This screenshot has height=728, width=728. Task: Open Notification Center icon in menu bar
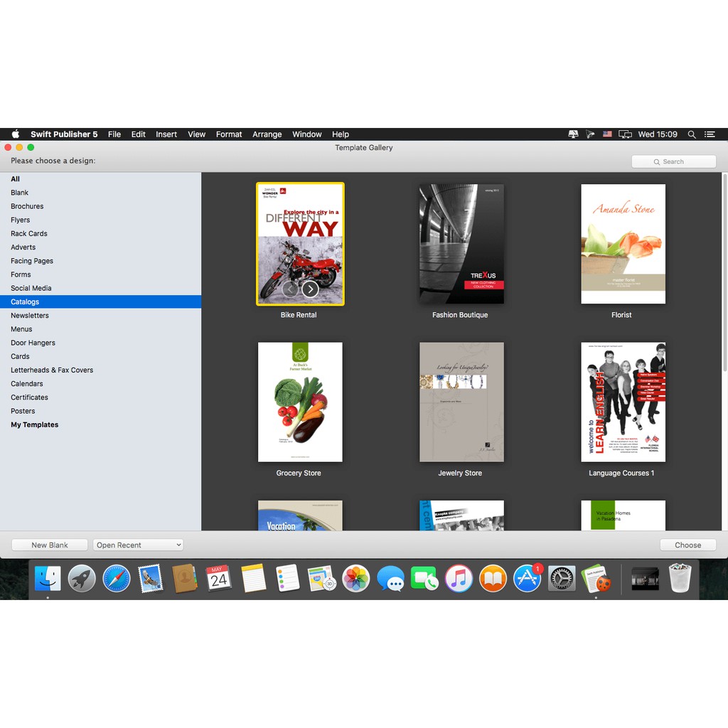[710, 134]
